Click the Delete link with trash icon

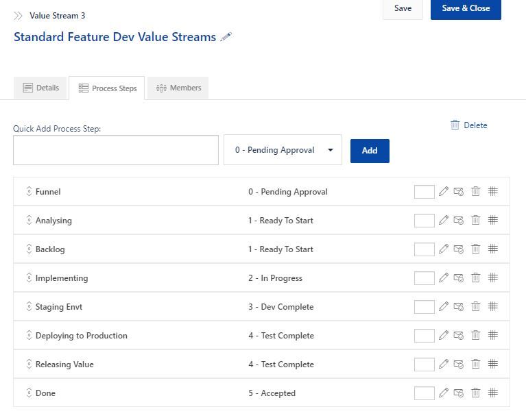click(468, 125)
